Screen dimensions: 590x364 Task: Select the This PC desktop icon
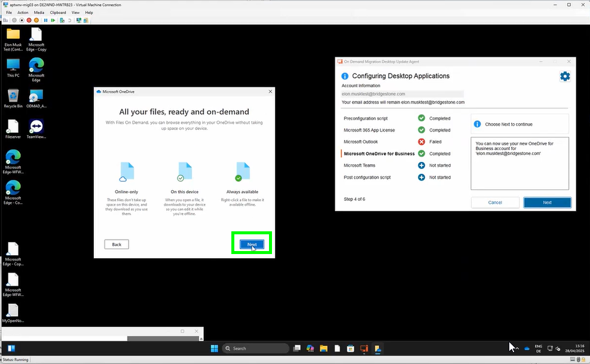pos(13,68)
